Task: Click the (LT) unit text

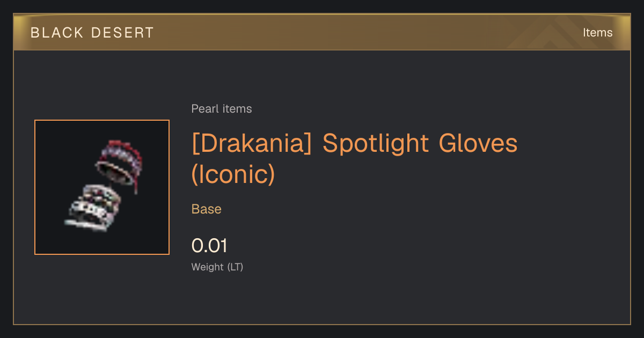Action: [235, 267]
